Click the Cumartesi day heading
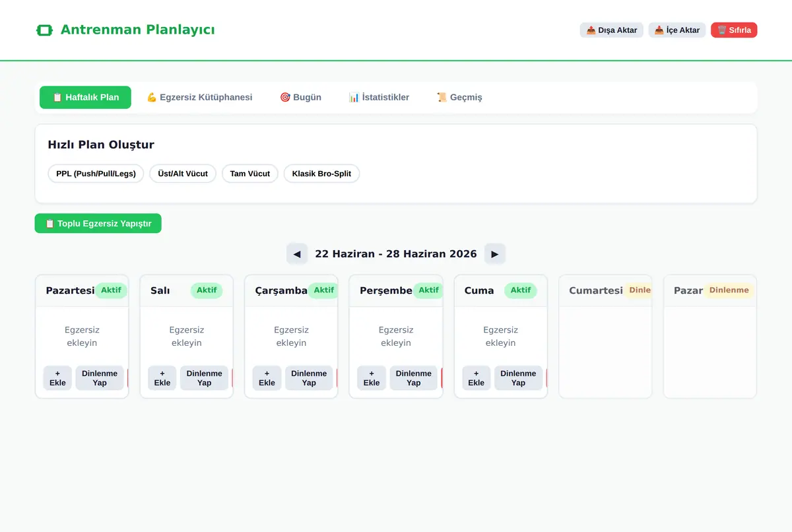Image resolution: width=792 pixels, height=532 pixels. click(x=596, y=290)
